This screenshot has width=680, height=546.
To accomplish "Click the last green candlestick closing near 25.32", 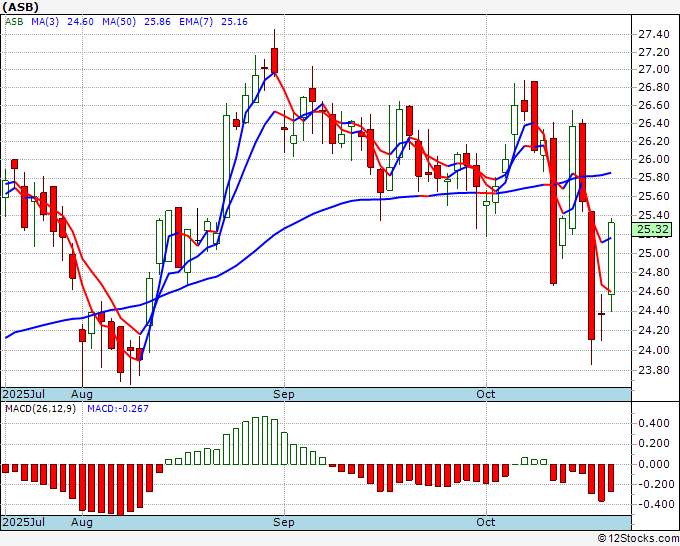I will pyautogui.click(x=611, y=258).
